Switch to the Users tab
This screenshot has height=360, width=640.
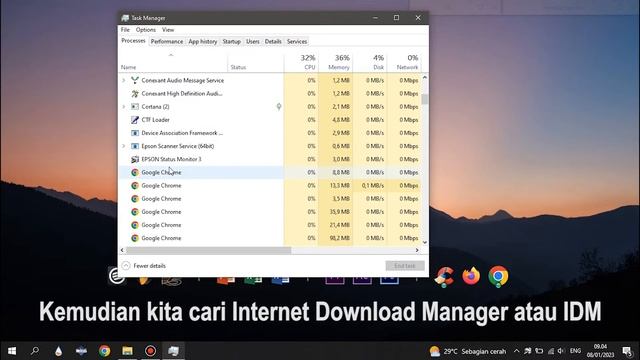click(253, 42)
